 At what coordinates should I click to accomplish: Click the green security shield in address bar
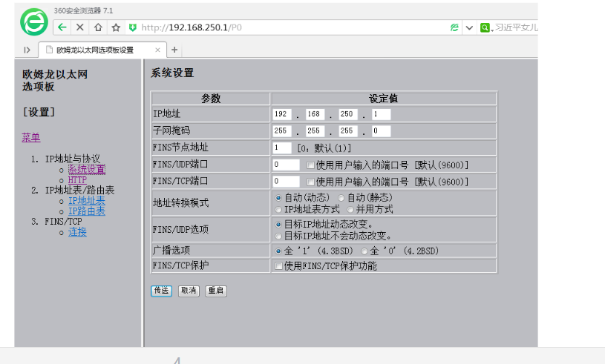[133, 27]
